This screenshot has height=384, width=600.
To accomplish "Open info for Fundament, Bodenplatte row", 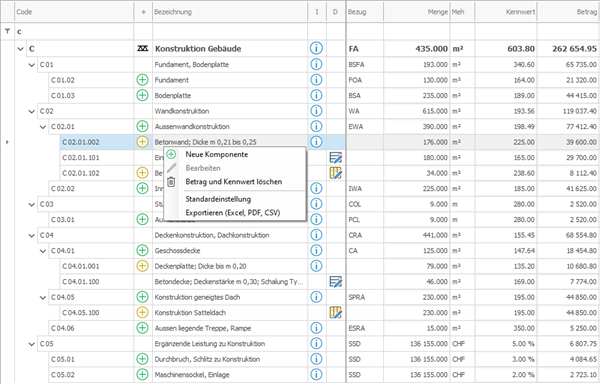I will [x=316, y=64].
